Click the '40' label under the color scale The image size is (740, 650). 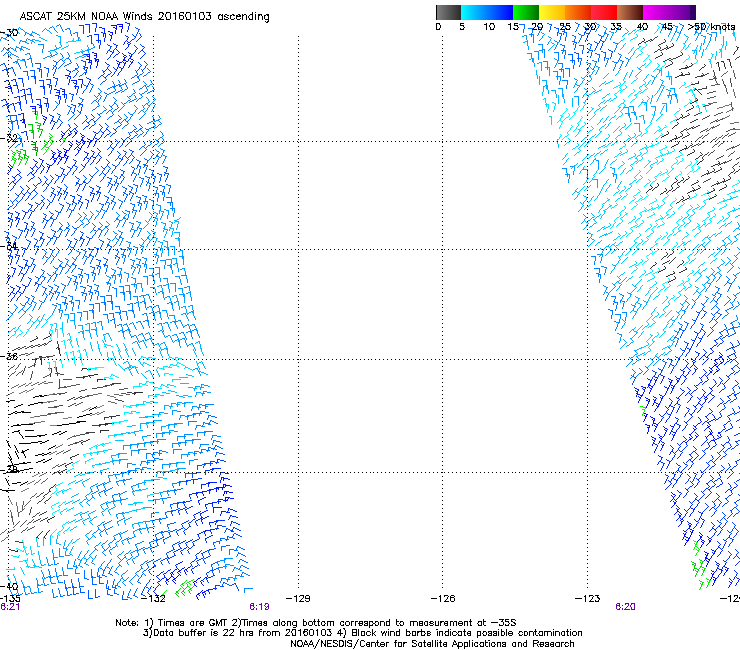tap(642, 27)
